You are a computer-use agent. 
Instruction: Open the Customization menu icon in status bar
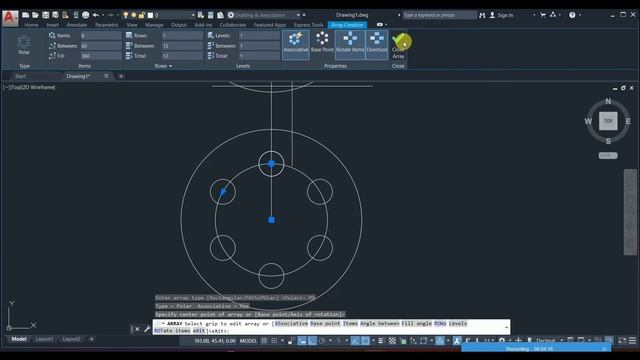coord(632,341)
